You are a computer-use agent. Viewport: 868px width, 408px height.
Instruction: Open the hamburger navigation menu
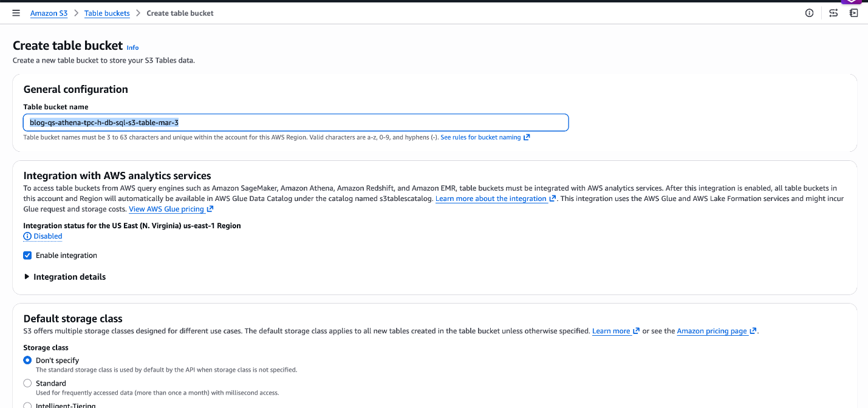(x=16, y=13)
